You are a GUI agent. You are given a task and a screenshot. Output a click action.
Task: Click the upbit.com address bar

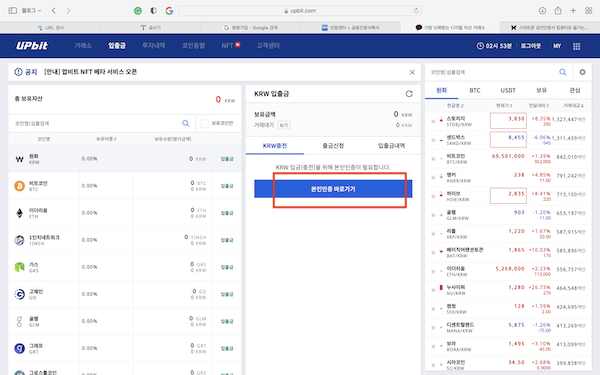coord(300,11)
